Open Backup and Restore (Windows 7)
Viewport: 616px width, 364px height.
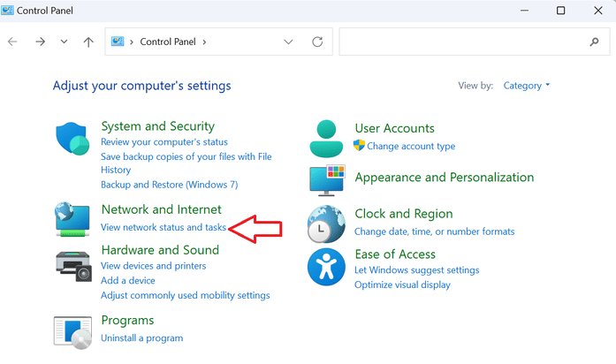pyautogui.click(x=170, y=185)
